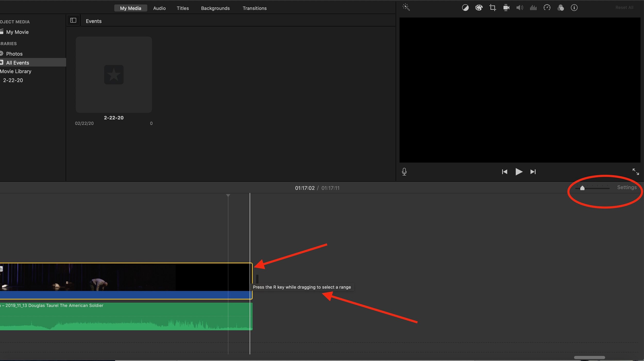Click Reset All adjustments button
644x361 pixels.
tap(624, 7)
